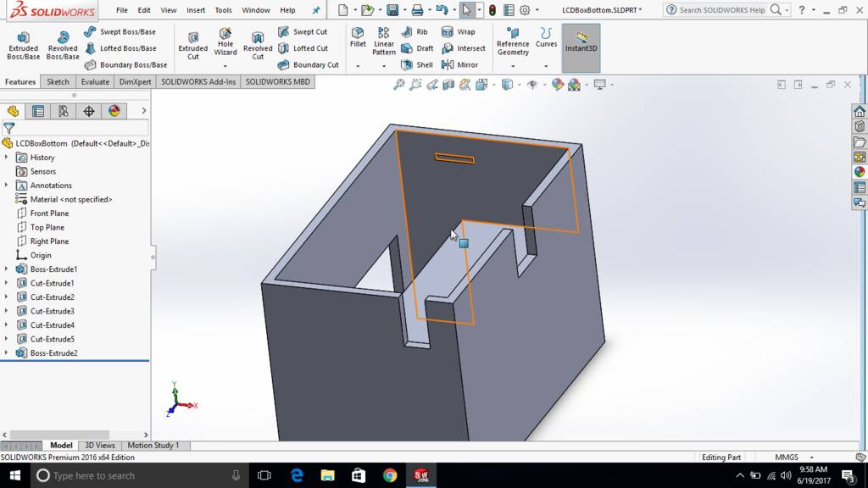
Task: Open the Hole Wizard
Action: pyautogui.click(x=225, y=42)
